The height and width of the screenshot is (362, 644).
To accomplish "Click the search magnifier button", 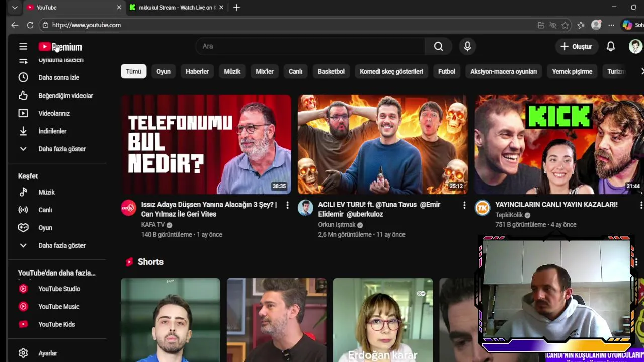I will pyautogui.click(x=438, y=46).
